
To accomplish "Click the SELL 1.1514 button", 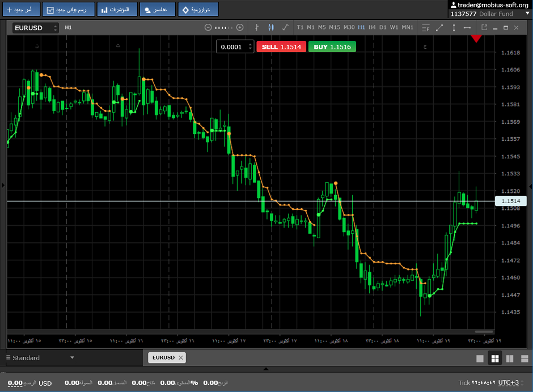I will pos(281,47).
